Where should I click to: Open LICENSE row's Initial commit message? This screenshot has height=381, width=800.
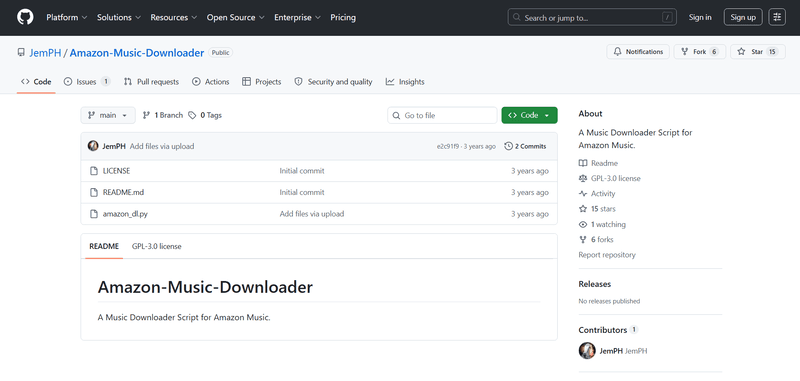pyautogui.click(x=302, y=171)
